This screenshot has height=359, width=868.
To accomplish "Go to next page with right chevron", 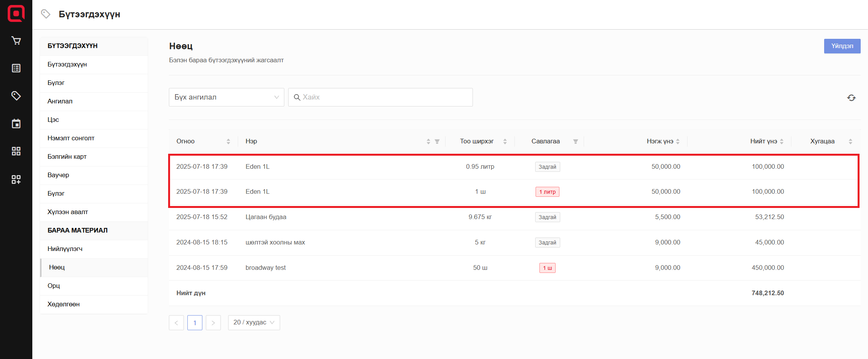I will (213, 322).
